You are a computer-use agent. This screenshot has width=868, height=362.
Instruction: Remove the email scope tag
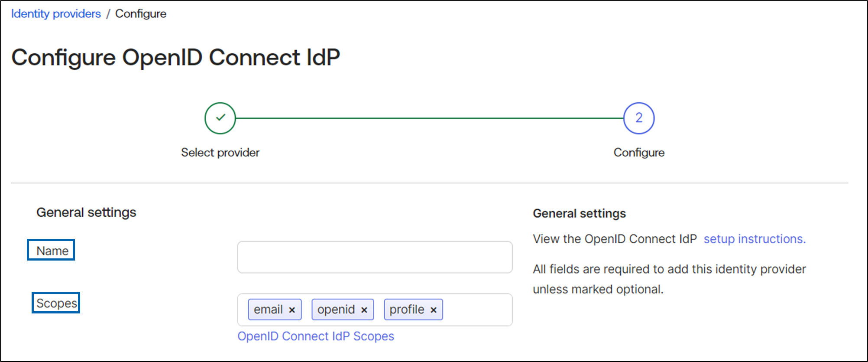click(292, 310)
